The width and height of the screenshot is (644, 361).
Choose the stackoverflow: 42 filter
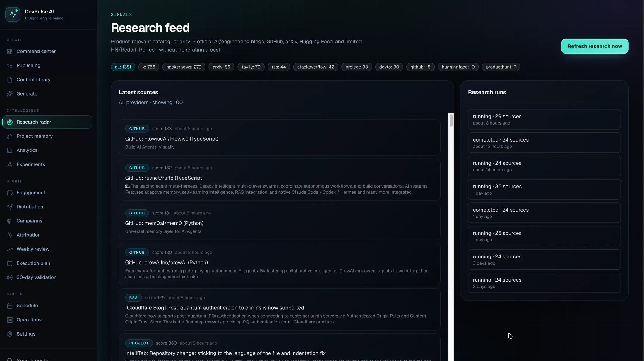pos(316,67)
